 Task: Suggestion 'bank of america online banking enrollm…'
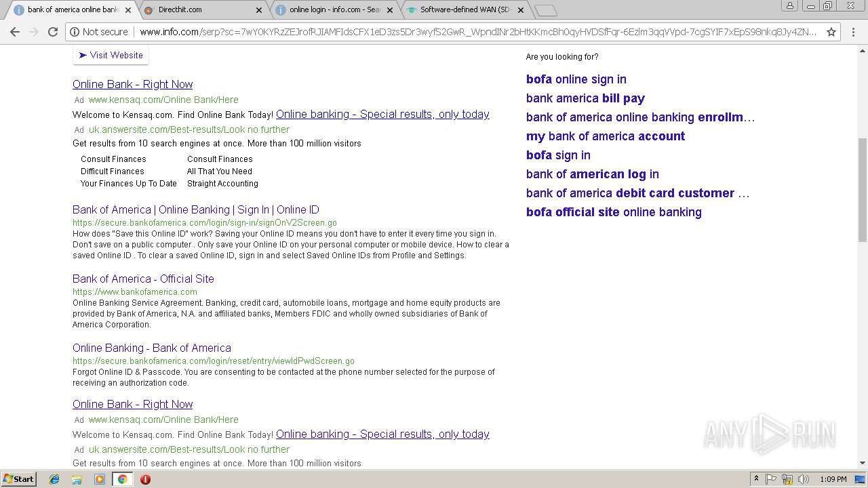pos(640,117)
